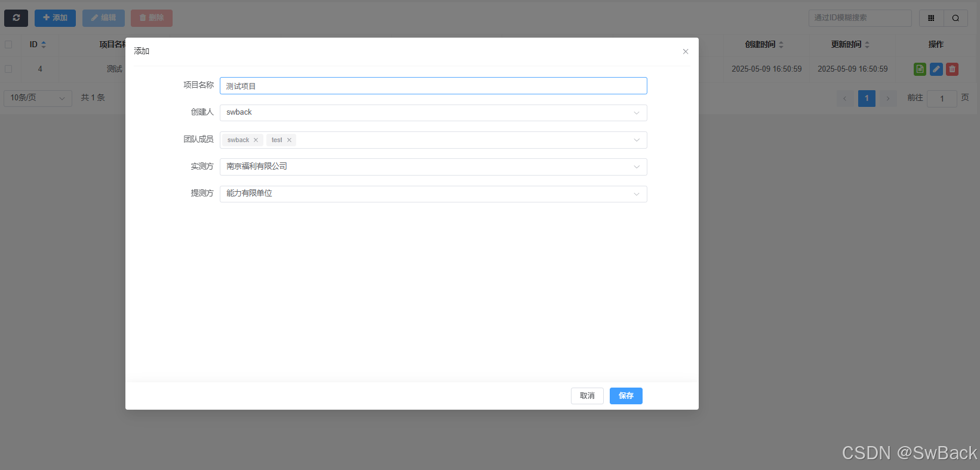Open the 创建人 dropdown showing swback
980x470 pixels.
pos(434,113)
